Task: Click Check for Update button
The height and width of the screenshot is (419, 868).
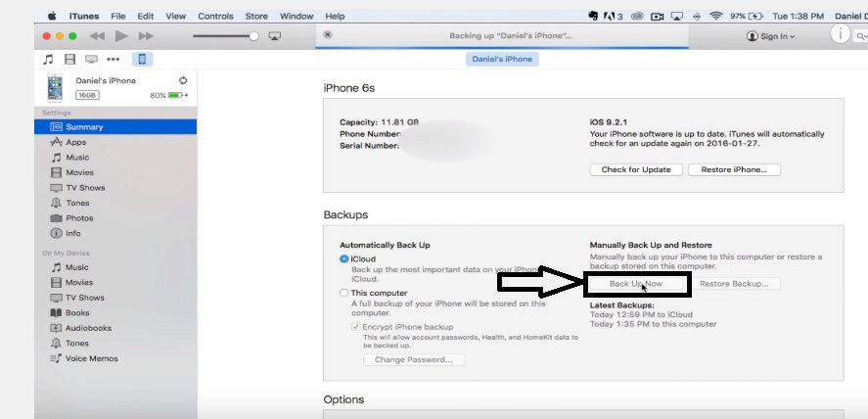Action: [636, 170]
